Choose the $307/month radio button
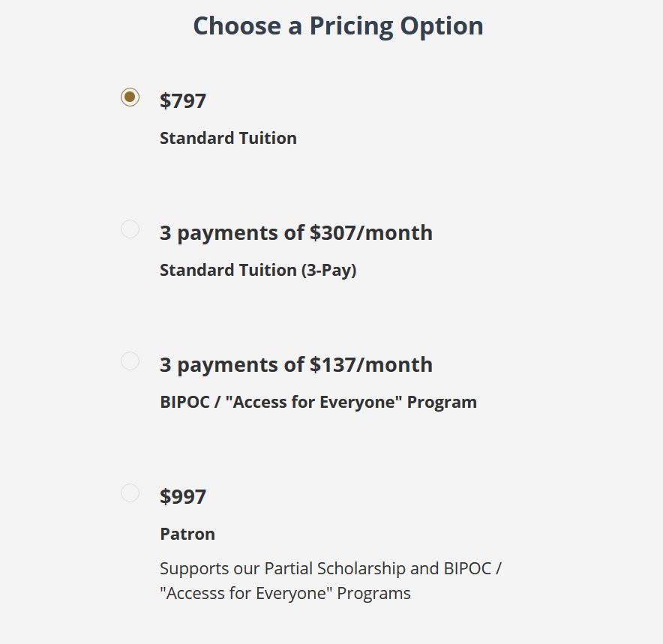 click(130, 229)
